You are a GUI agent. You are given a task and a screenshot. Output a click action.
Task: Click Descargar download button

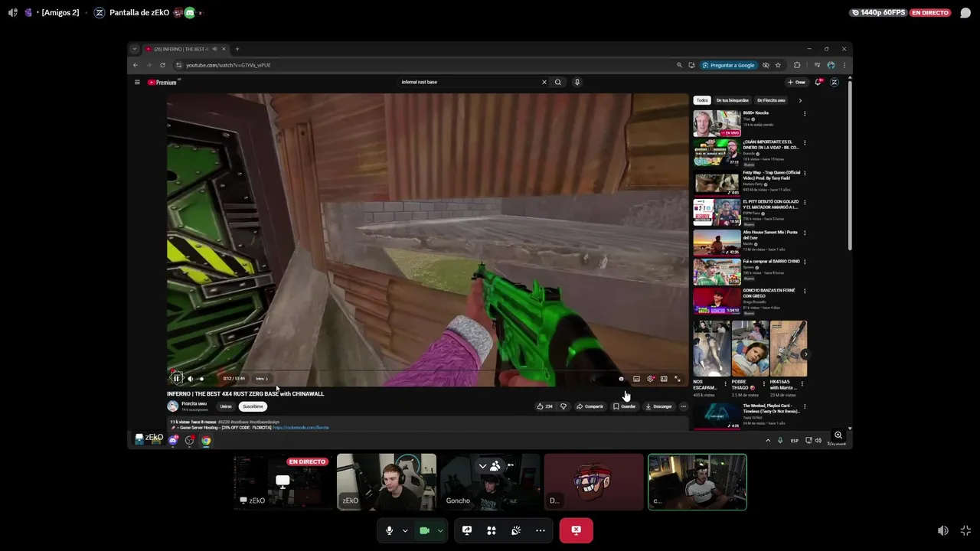pyautogui.click(x=659, y=406)
